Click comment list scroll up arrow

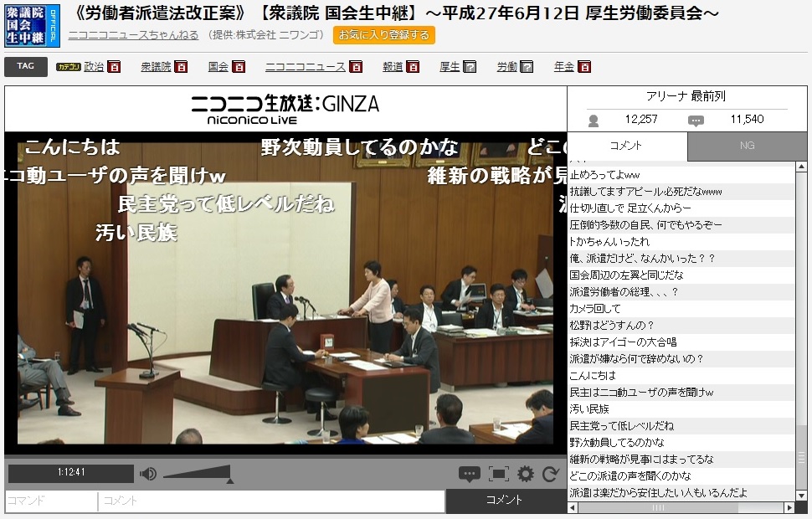tap(801, 167)
